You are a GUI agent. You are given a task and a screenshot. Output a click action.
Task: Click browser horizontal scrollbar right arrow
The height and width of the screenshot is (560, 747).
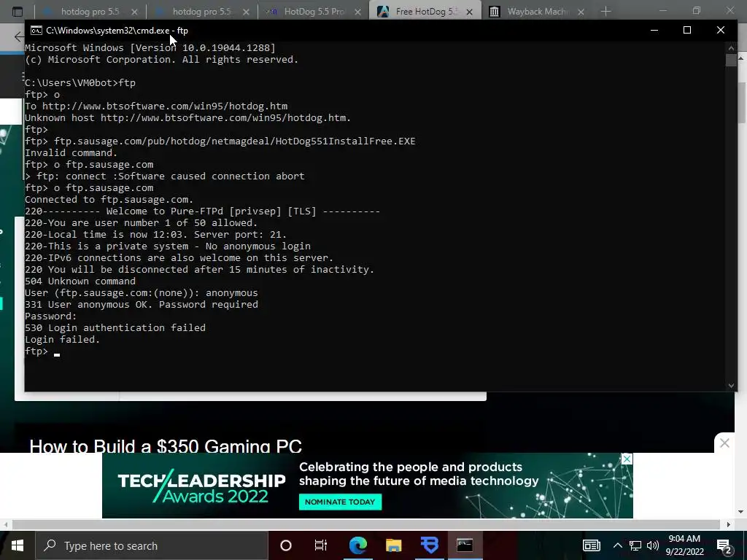(729, 524)
